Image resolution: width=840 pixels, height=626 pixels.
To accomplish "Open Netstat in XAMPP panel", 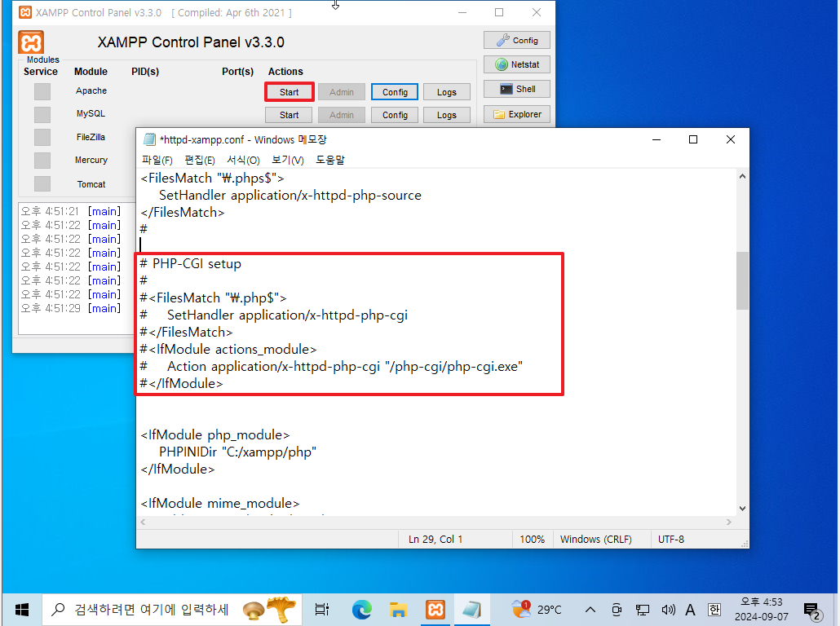I will [516, 64].
